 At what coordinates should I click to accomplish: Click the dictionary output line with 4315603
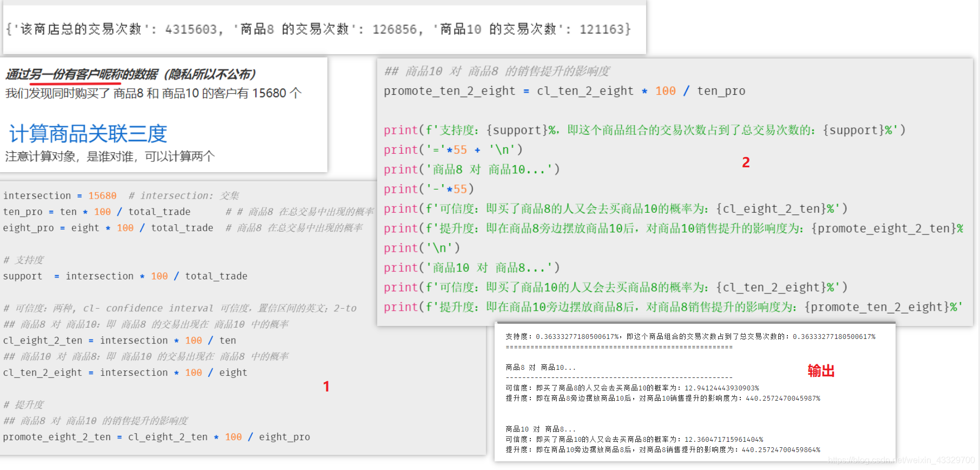pyautogui.click(x=318, y=29)
